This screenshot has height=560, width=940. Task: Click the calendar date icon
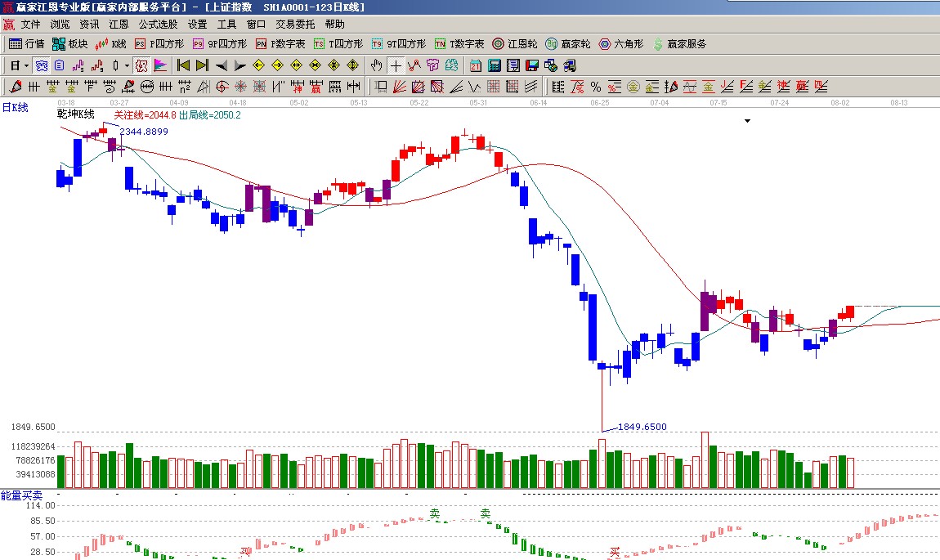click(x=476, y=65)
